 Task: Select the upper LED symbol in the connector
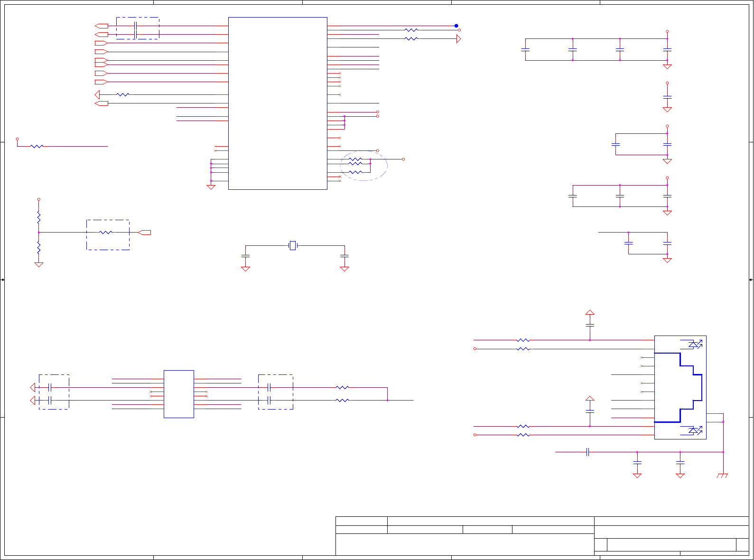tap(695, 345)
